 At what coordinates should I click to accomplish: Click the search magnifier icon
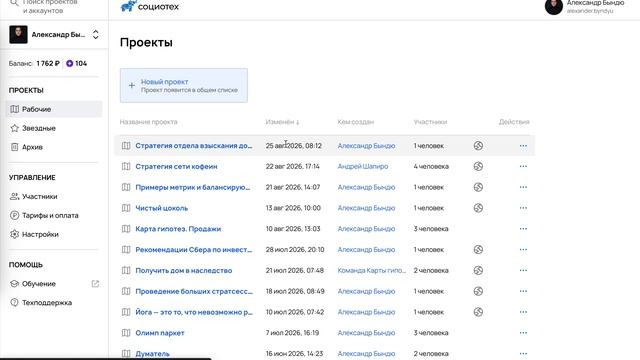(14, 3)
